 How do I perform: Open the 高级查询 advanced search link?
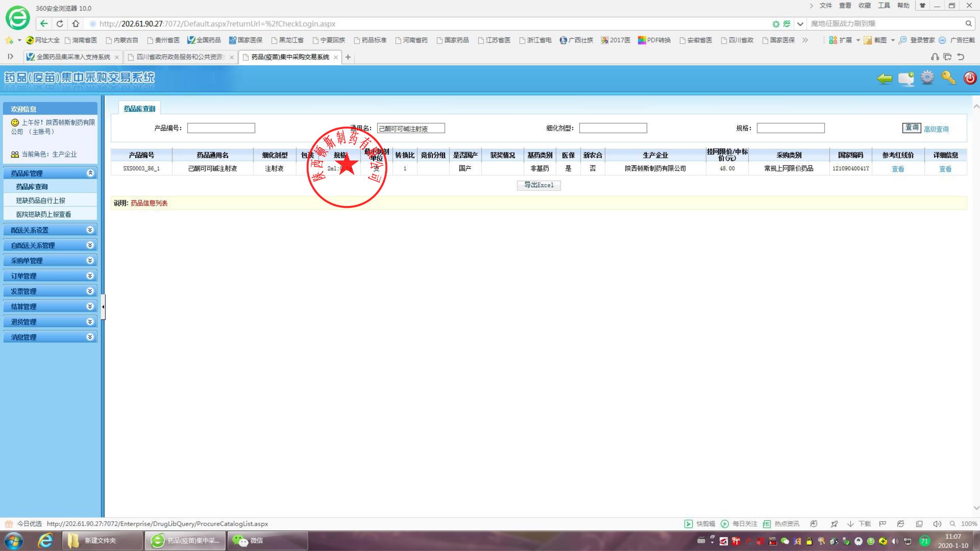tap(936, 129)
